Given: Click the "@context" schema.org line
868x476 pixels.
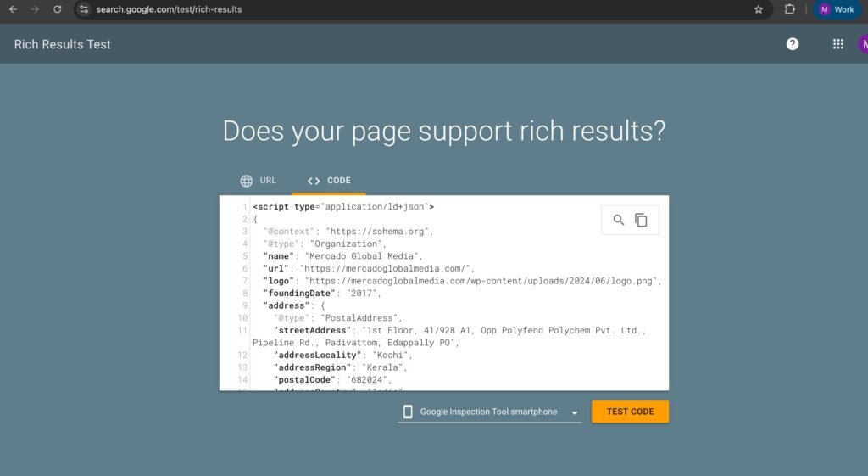Looking at the screenshot, I should point(348,232).
